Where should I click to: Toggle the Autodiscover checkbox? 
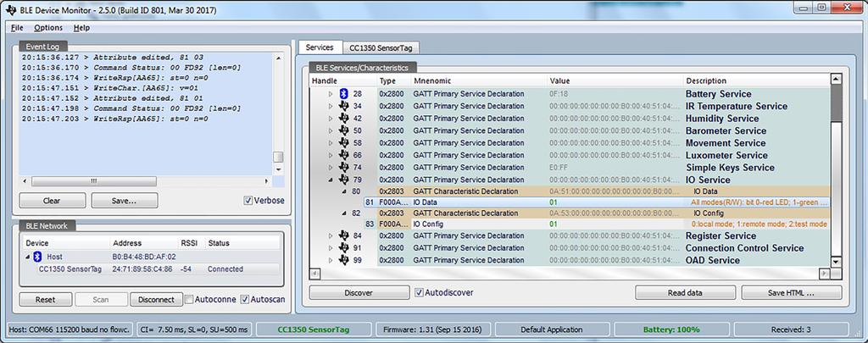pyautogui.click(x=419, y=292)
